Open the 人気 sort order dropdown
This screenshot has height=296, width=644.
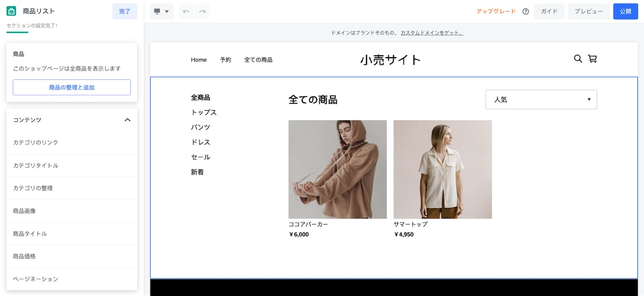coord(541,99)
